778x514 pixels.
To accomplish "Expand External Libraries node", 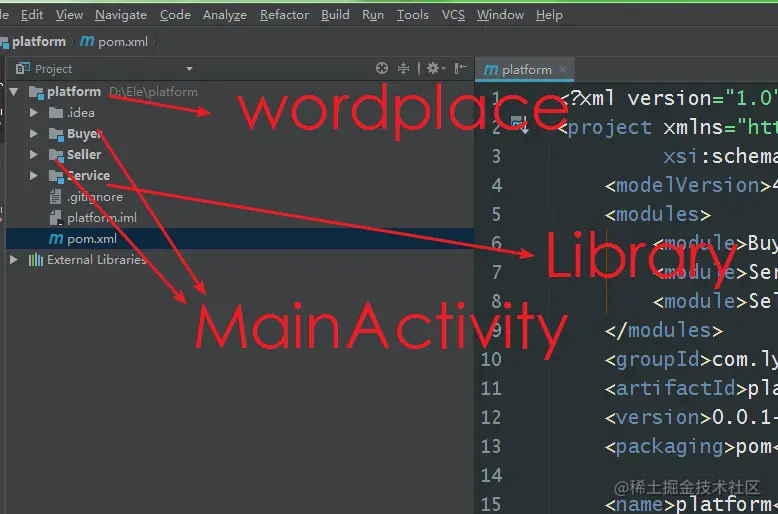I will [x=14, y=259].
